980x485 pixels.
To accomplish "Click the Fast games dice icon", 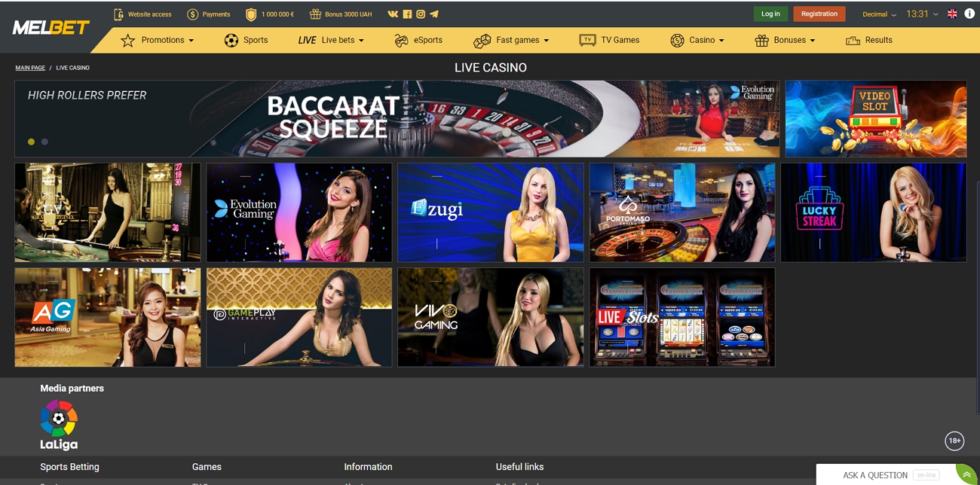I will [x=482, y=41].
